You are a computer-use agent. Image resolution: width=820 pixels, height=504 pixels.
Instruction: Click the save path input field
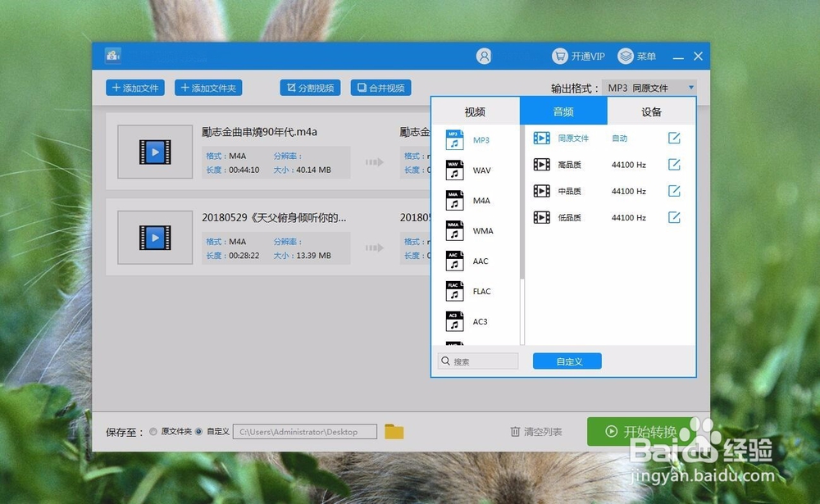click(303, 431)
